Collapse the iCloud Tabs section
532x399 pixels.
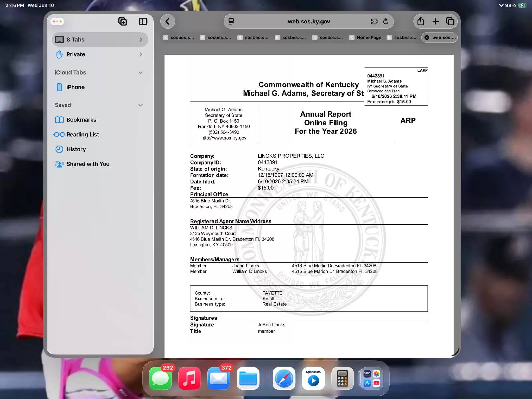141,73
